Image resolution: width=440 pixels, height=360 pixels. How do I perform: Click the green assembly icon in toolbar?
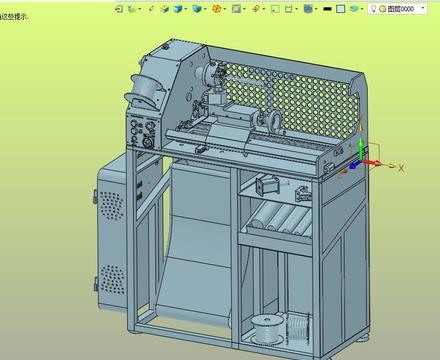[132, 9]
